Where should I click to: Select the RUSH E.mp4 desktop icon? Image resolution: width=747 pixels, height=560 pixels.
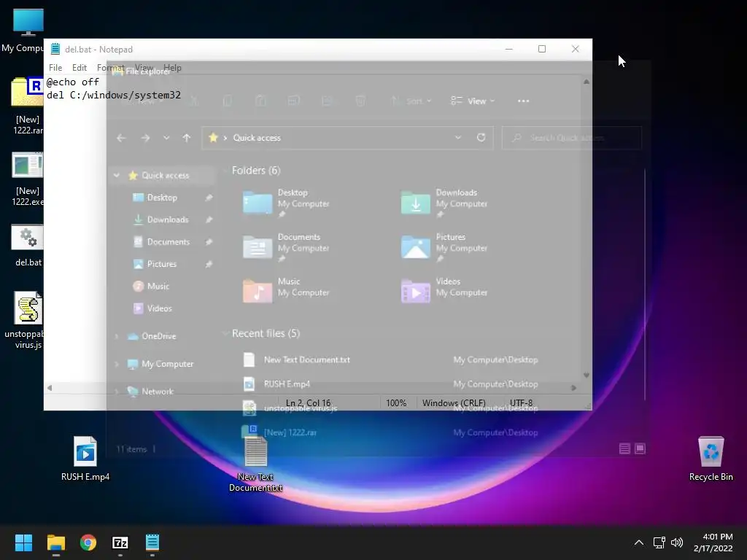[x=85, y=459]
